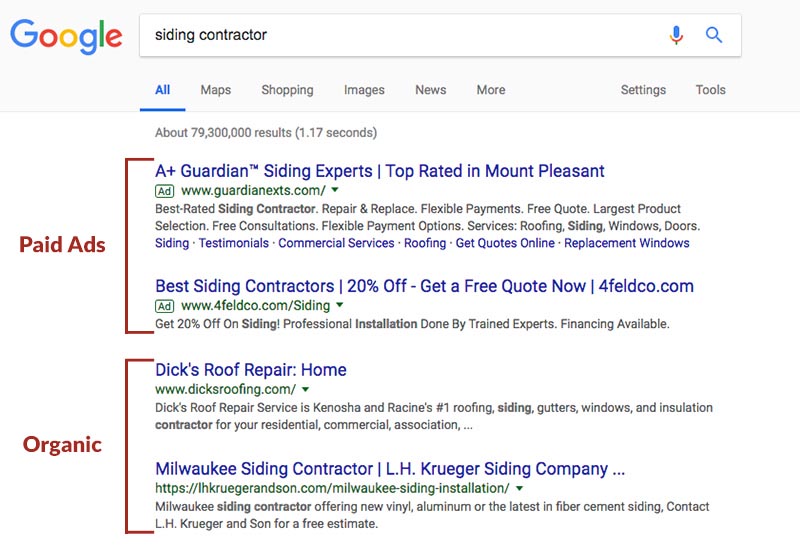800x547 pixels.
Task: Open the A+ Guardian Siding Experts ad
Action: click(380, 171)
